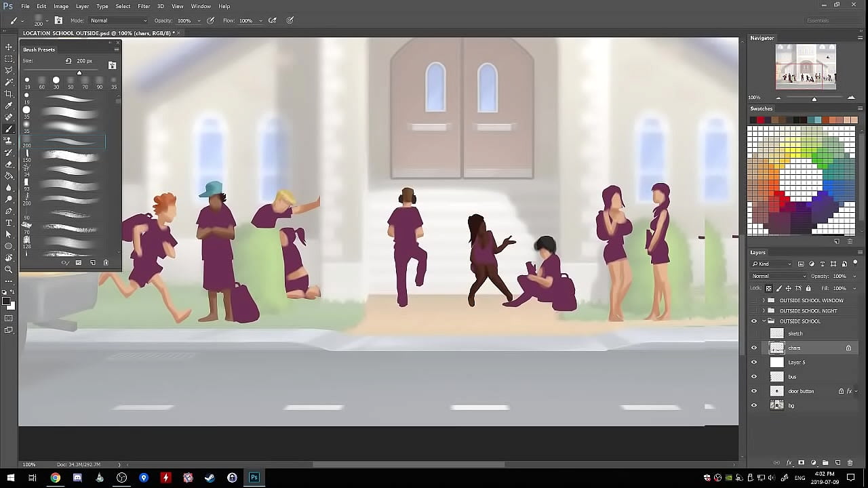Toggle visibility of the bus layer
The width and height of the screenshot is (868, 488).
(754, 377)
